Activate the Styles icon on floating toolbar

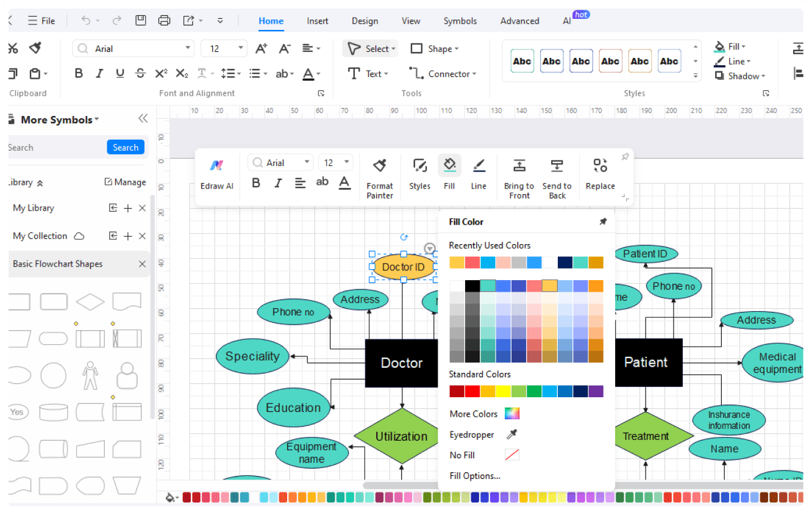pyautogui.click(x=419, y=174)
